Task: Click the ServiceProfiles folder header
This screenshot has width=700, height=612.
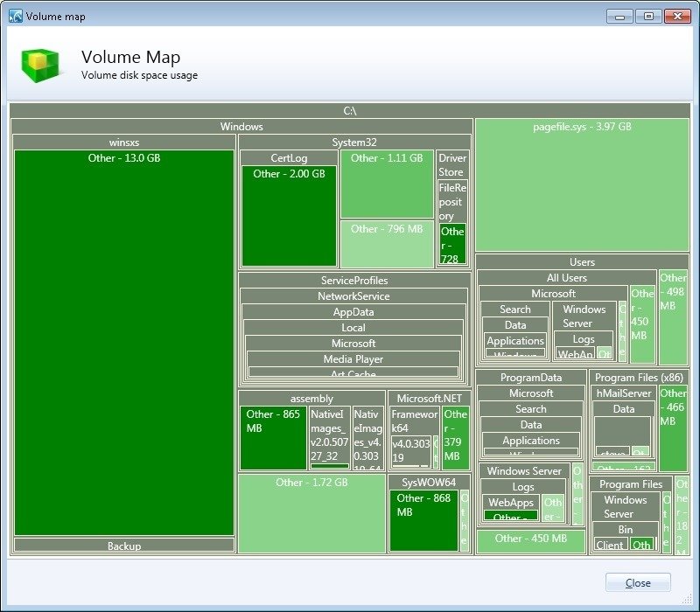Action: [354, 281]
